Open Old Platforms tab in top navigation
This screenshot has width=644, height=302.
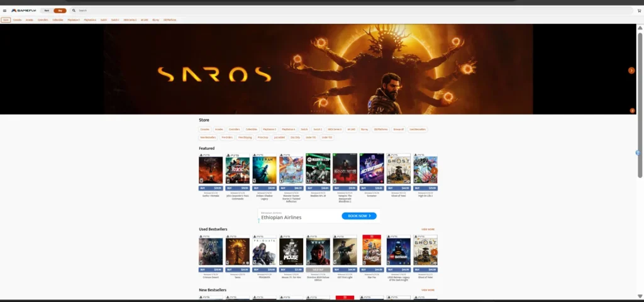(x=170, y=20)
